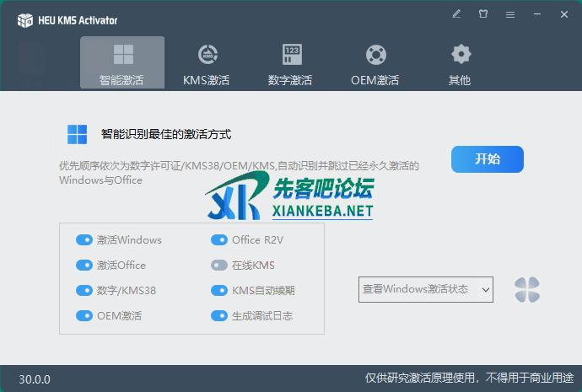This screenshot has height=392, width=582.
Task: Turn off the Office R2V switch
Action: tap(218, 239)
